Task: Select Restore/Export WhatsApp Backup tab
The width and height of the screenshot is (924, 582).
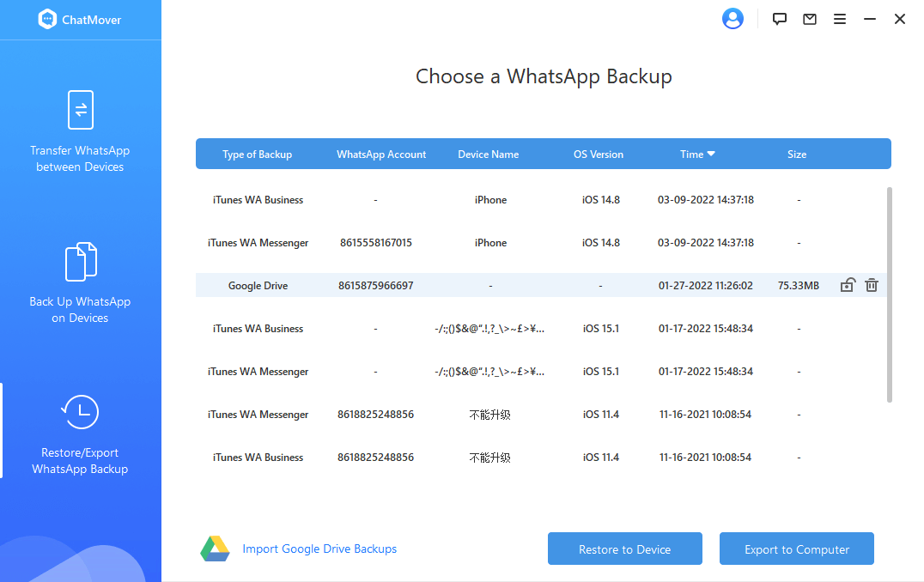Action: 80,434
